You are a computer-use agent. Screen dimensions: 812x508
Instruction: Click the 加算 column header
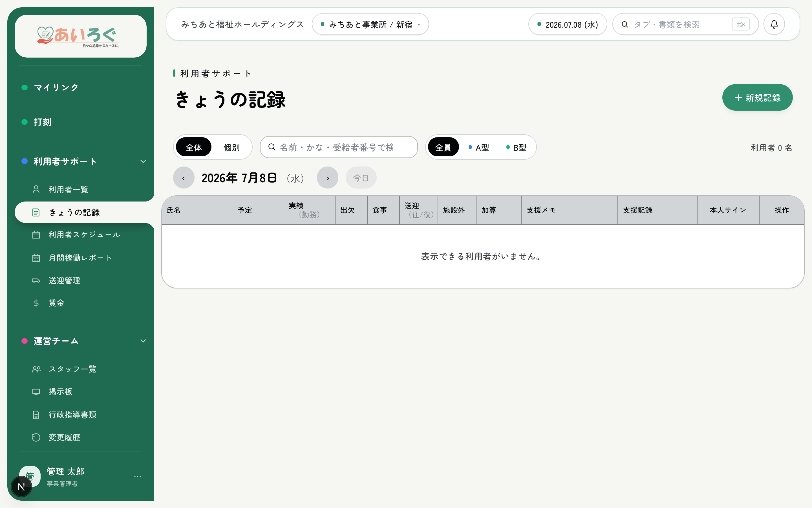(498, 210)
